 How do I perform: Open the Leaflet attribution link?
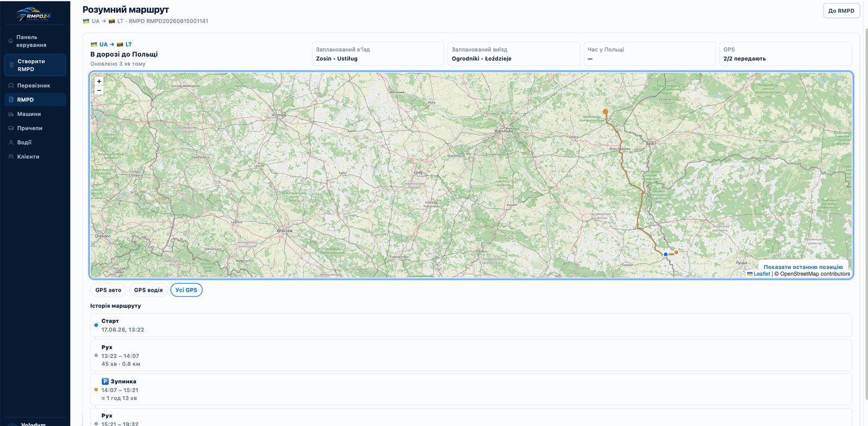tap(758, 274)
